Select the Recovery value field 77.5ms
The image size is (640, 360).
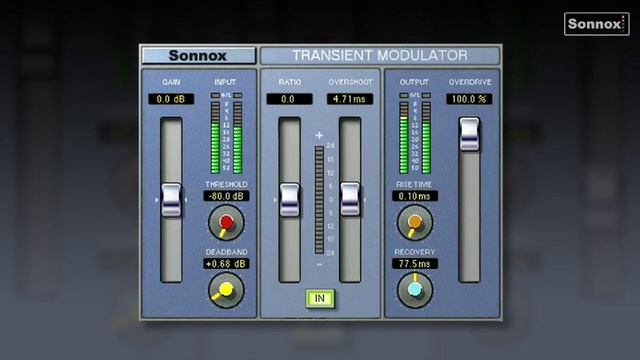point(415,264)
